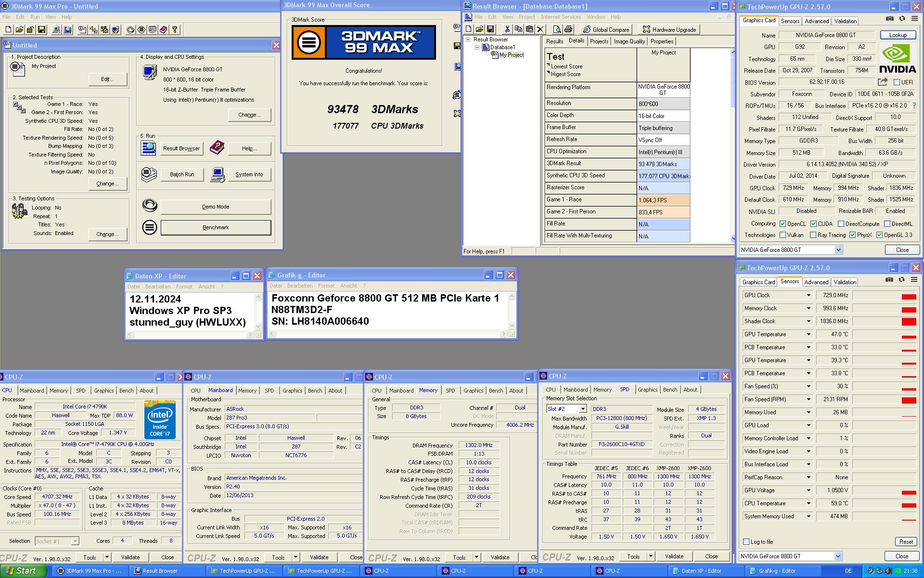Click Global Compare button in Result Browser
Screen dimensions: 924x578
[606, 29]
